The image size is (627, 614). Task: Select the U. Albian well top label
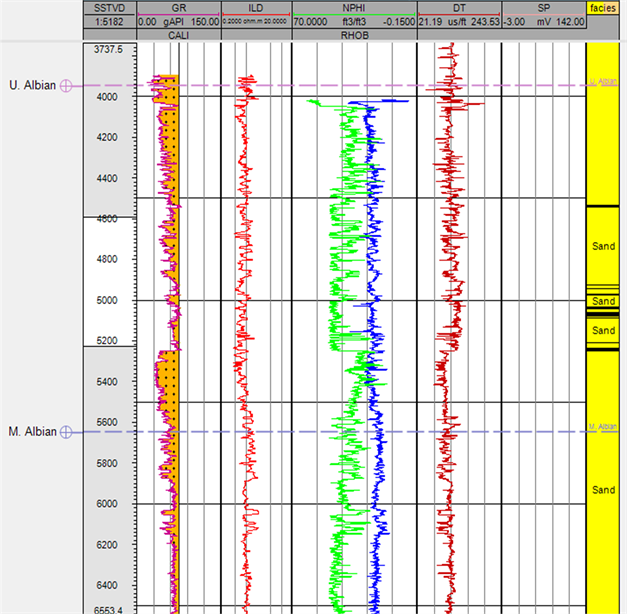[x=33, y=86]
